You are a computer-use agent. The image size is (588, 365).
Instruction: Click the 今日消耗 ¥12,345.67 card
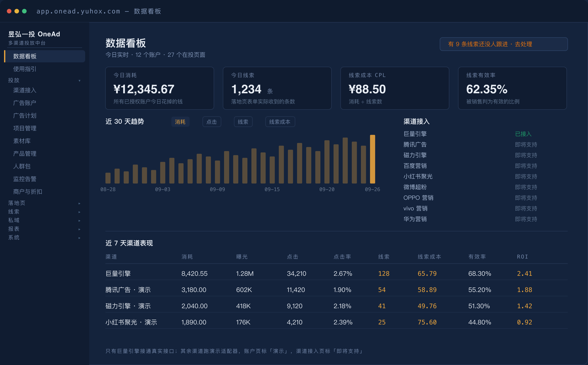(160, 88)
